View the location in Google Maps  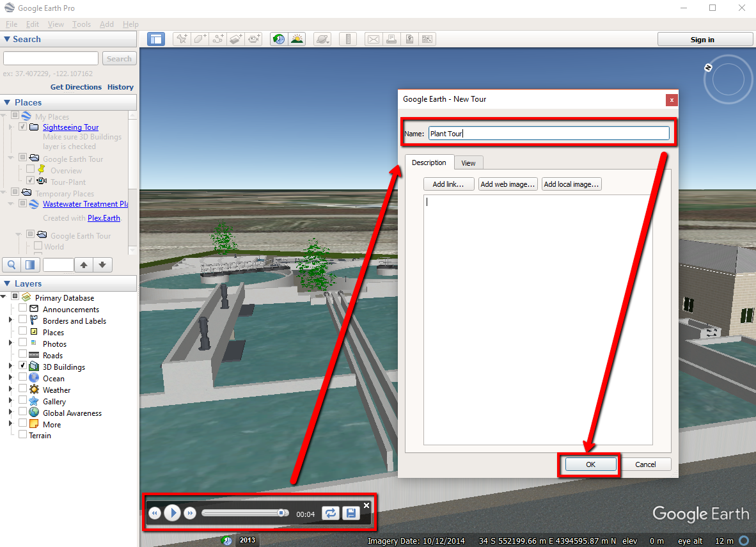427,39
